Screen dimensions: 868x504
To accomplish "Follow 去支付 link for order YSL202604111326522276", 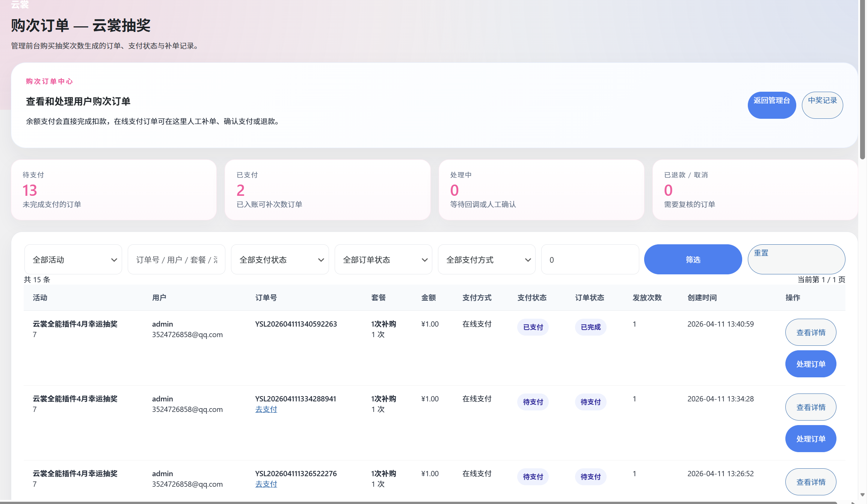I will (266, 484).
